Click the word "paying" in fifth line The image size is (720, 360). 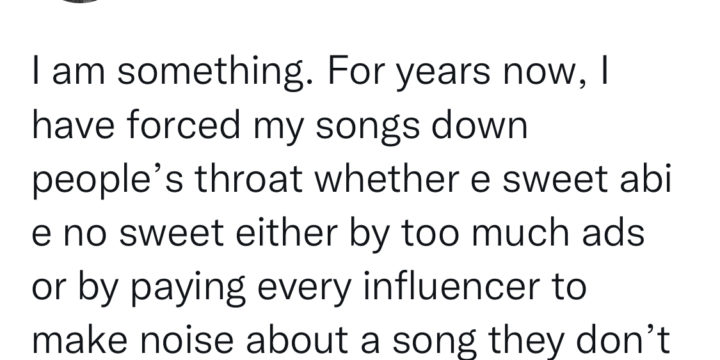coord(188,289)
